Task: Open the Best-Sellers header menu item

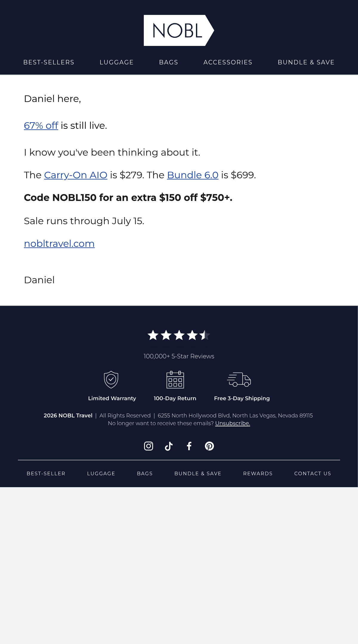Action: tap(49, 62)
